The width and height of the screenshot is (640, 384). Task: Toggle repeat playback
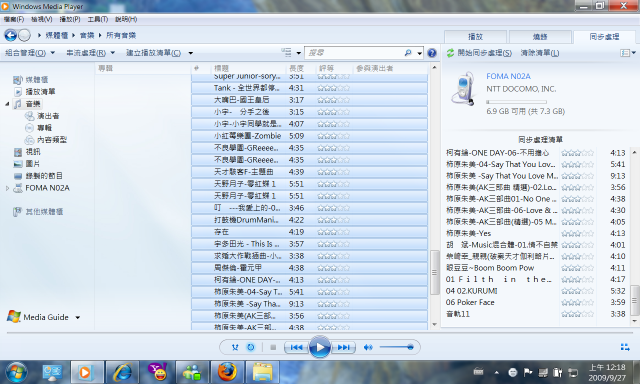tap(251, 347)
